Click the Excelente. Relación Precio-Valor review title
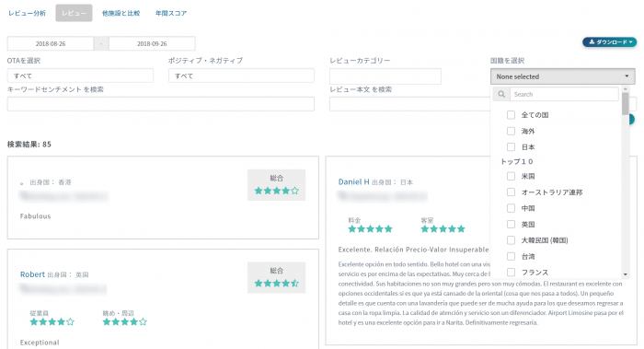 point(414,250)
